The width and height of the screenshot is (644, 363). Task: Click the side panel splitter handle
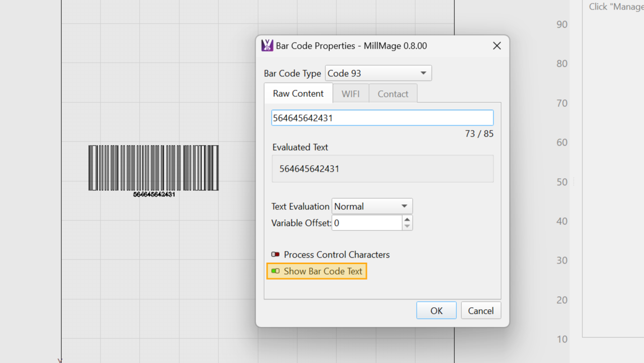click(574, 182)
